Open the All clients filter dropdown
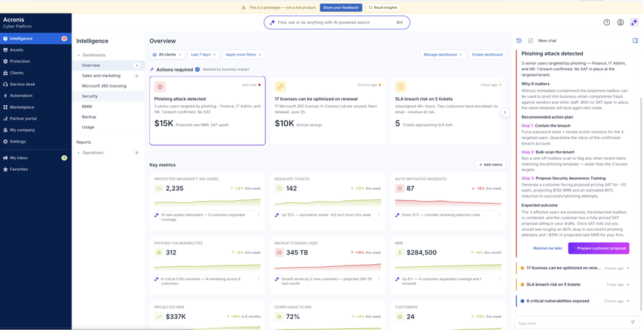644x330 pixels. (x=167, y=55)
